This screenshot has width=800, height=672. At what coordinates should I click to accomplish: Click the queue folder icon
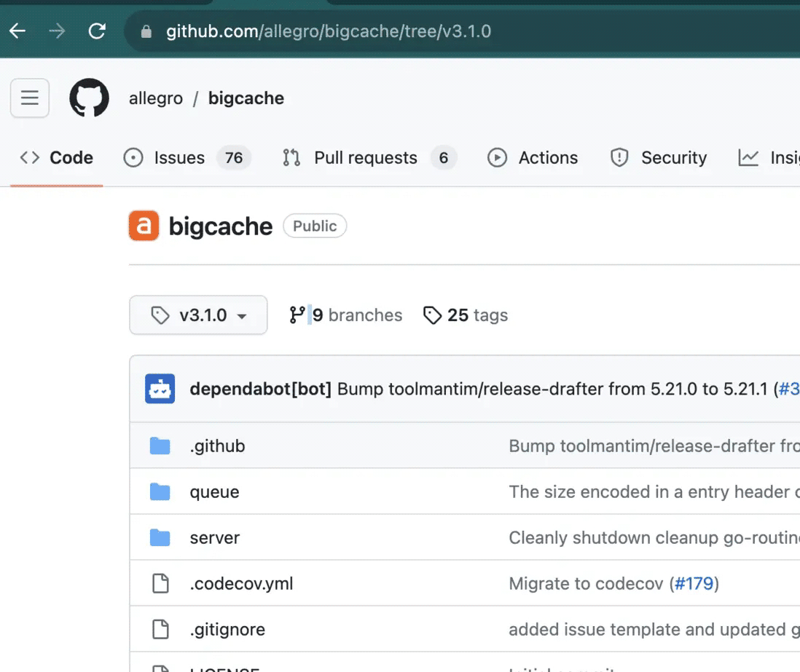click(x=160, y=491)
